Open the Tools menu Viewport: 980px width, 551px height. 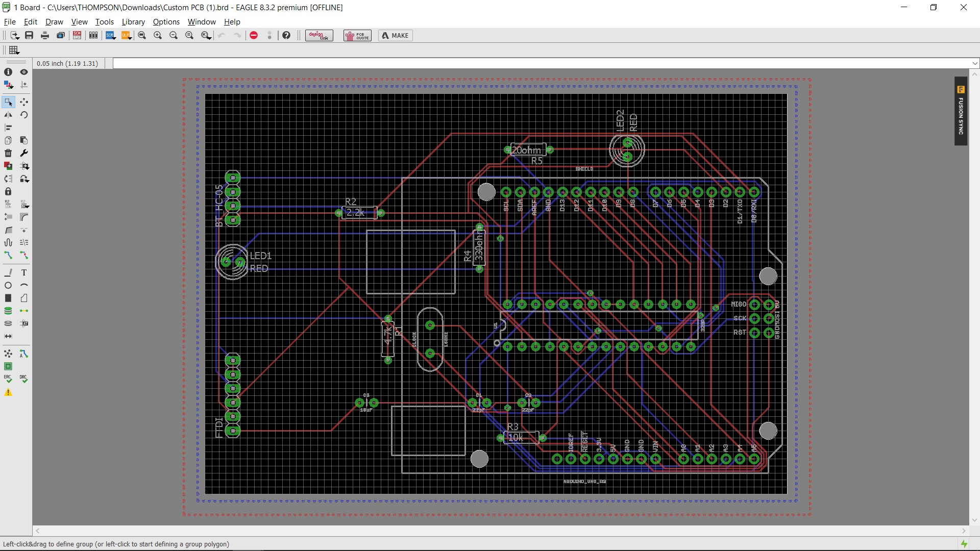[x=104, y=22]
